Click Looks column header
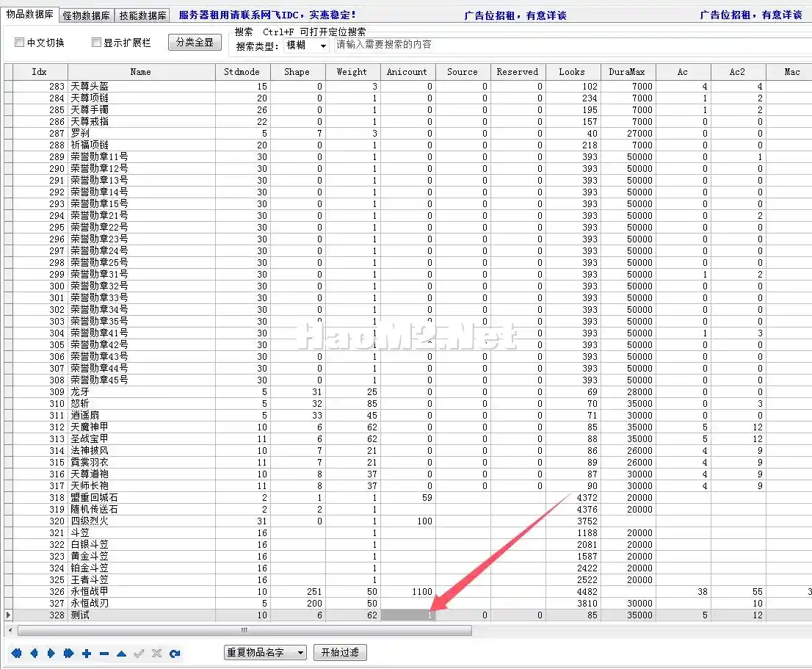 pos(573,72)
